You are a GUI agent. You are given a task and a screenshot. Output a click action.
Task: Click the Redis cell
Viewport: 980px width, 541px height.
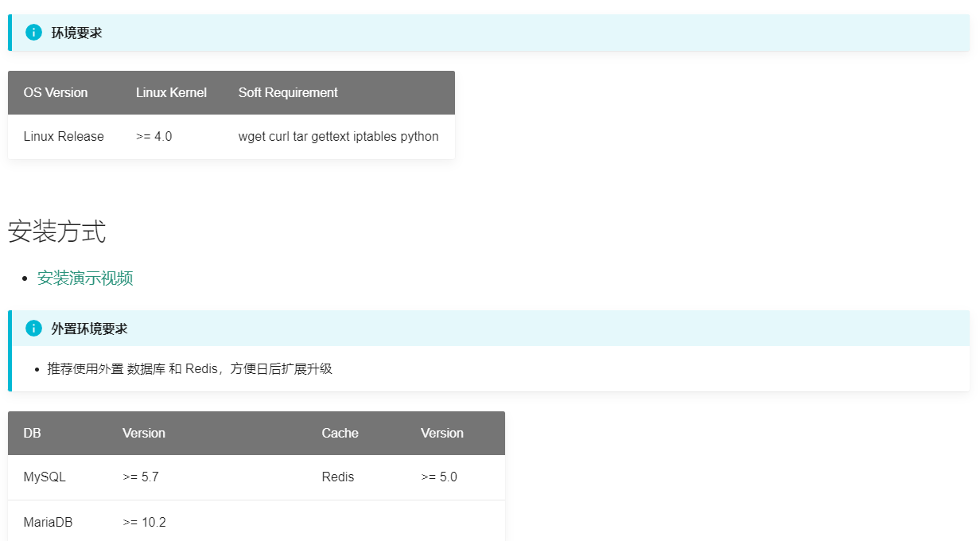coord(338,477)
